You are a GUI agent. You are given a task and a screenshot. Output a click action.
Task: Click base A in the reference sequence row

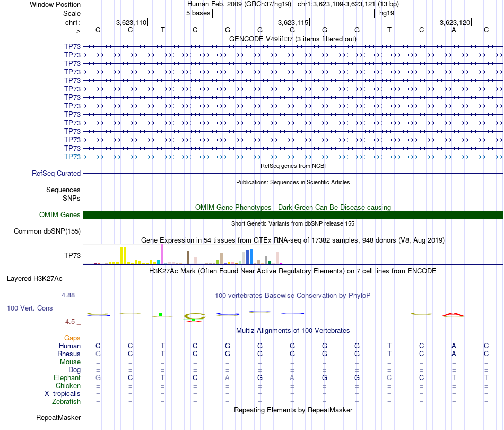454,30
